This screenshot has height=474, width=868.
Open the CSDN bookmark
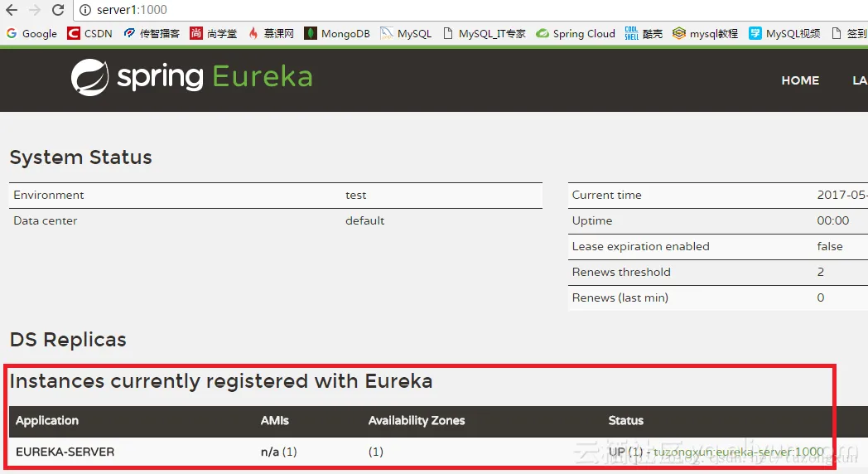(89, 34)
